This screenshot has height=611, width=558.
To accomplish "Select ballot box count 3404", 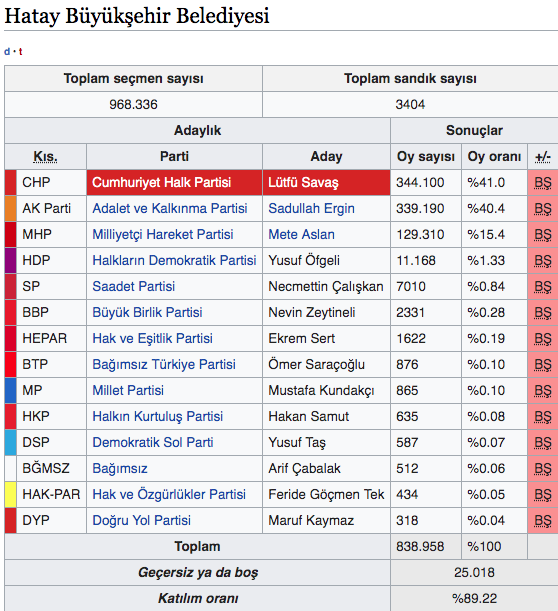I will coord(410,104).
